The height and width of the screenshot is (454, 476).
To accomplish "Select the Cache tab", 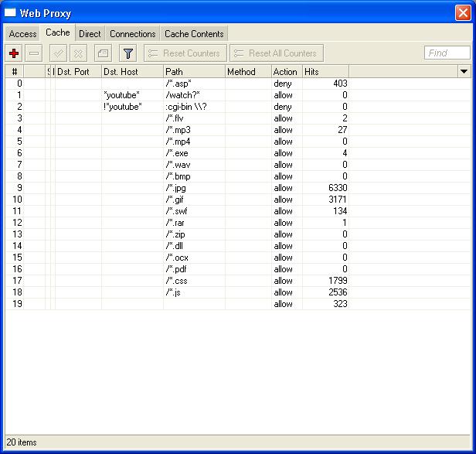I will (x=58, y=32).
